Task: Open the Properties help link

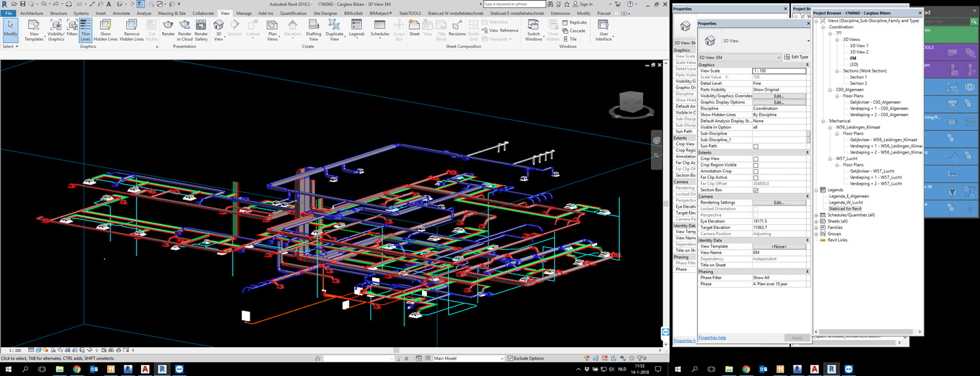Action: (712, 337)
